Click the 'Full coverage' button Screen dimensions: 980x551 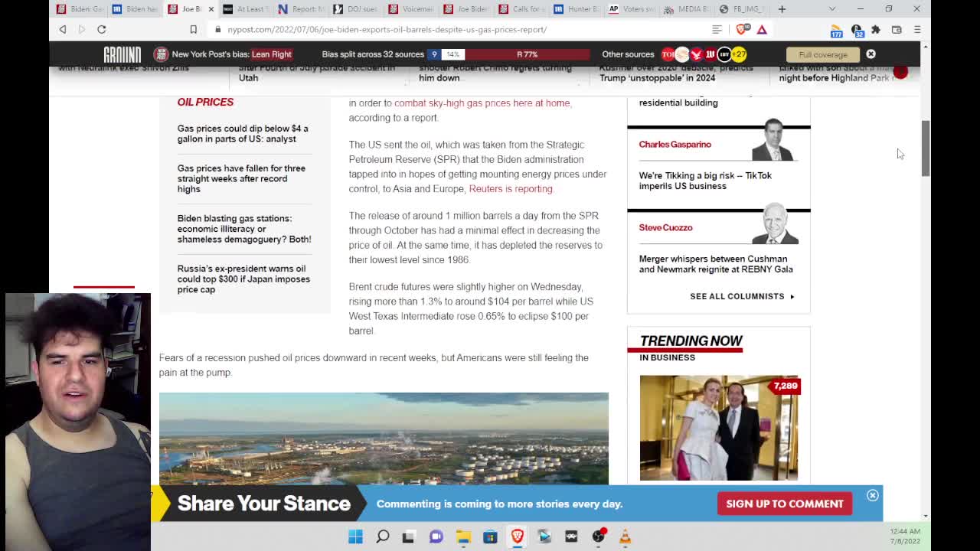coord(823,54)
